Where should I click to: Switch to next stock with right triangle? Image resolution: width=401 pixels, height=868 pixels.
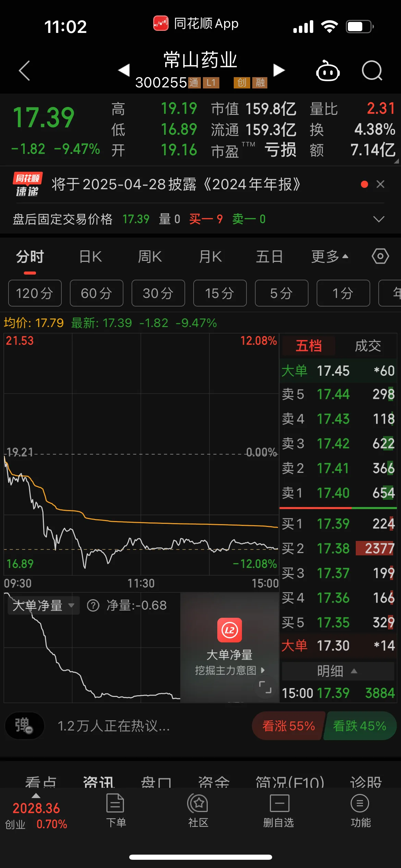[279, 70]
